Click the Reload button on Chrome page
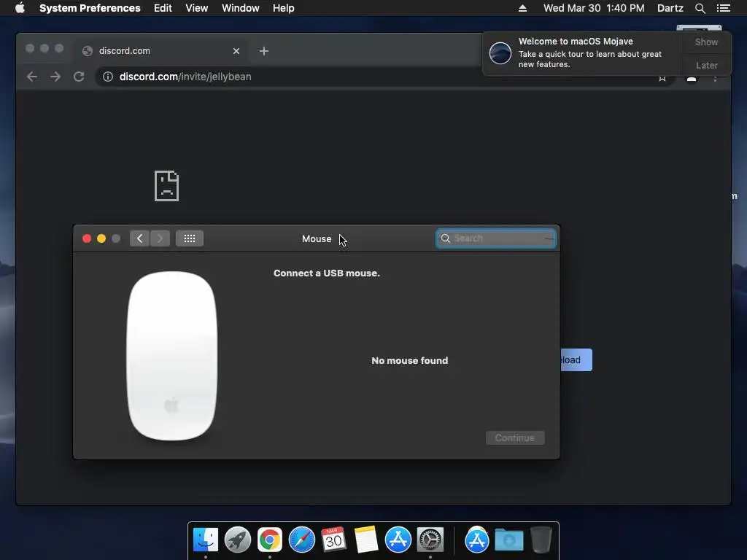This screenshot has width=747, height=560. pos(576,360)
